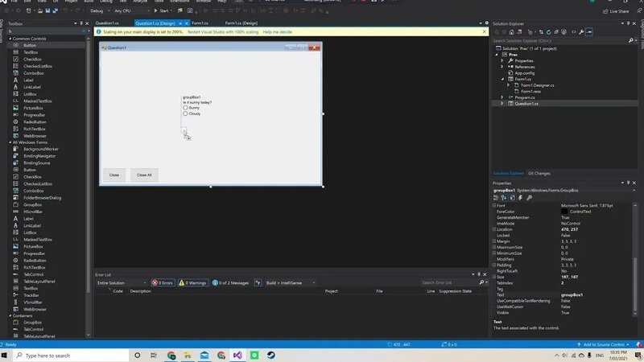
Task: Collapse the All Windows Forms toolbox group
Action: (x=10, y=142)
